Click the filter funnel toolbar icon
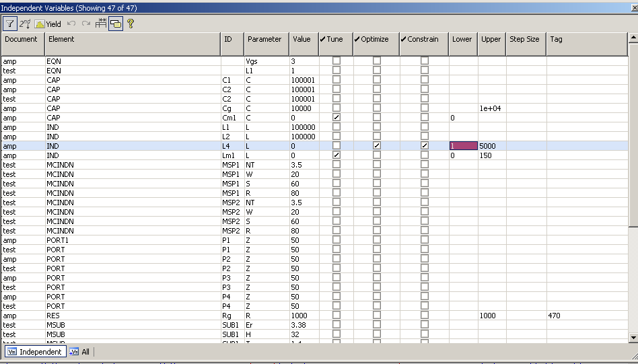Image resolution: width=638 pixels, height=364 pixels. click(x=10, y=24)
